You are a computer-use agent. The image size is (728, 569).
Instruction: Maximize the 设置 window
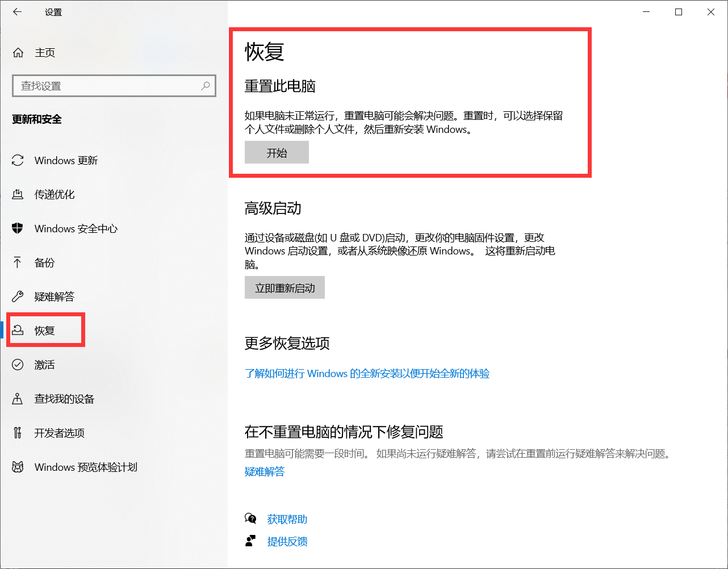pyautogui.click(x=679, y=12)
